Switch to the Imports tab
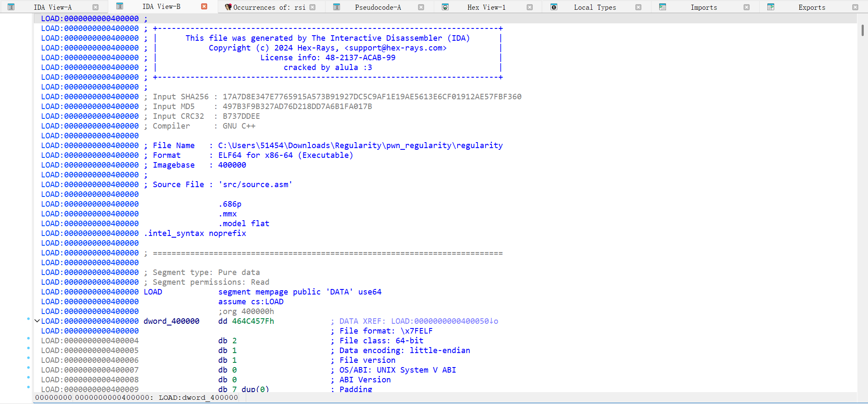 tap(704, 7)
